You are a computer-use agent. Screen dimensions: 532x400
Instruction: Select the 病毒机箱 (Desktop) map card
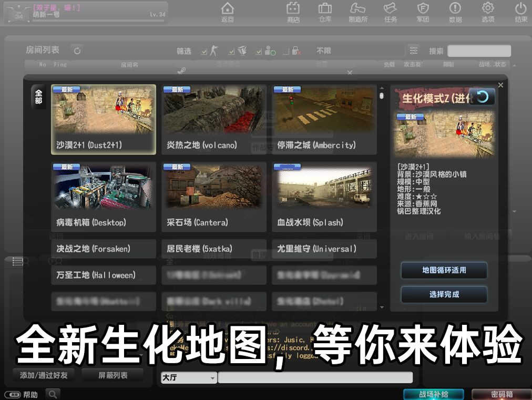pos(104,197)
